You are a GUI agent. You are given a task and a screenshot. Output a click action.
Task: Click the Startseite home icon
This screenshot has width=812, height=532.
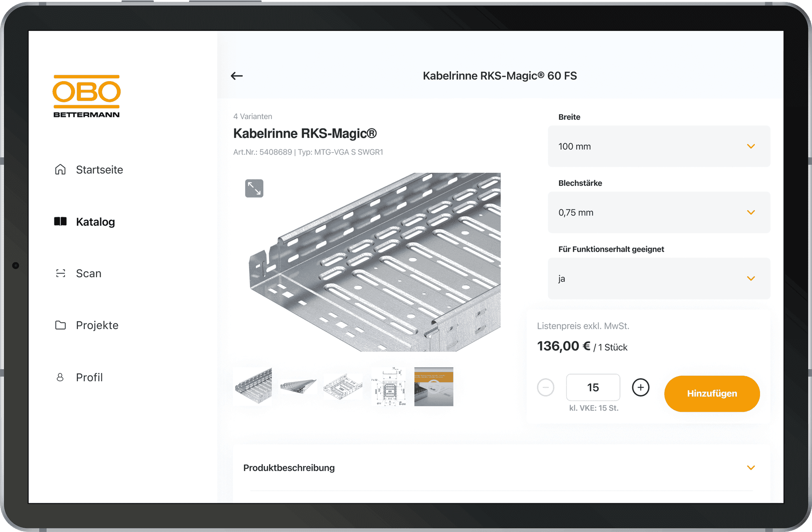pyautogui.click(x=60, y=170)
